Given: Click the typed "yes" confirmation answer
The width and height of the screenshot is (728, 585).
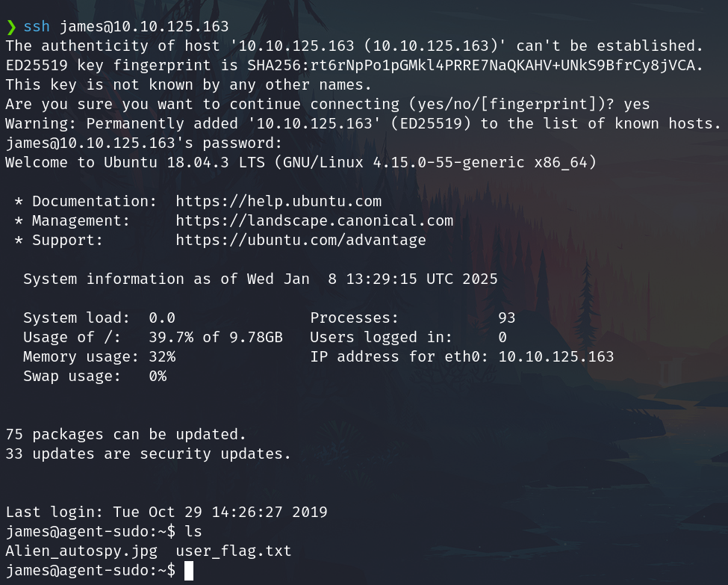Looking at the screenshot, I should pyautogui.click(x=636, y=105).
